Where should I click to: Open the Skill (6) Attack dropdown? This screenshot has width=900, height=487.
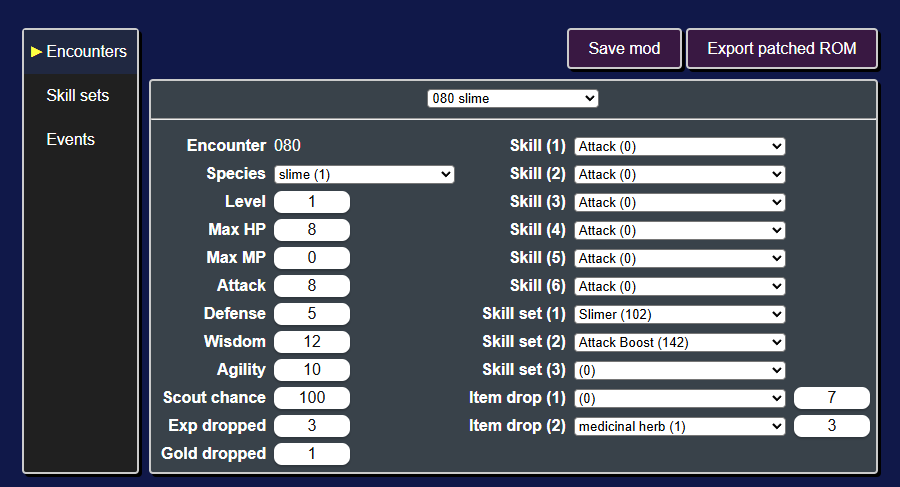(680, 287)
